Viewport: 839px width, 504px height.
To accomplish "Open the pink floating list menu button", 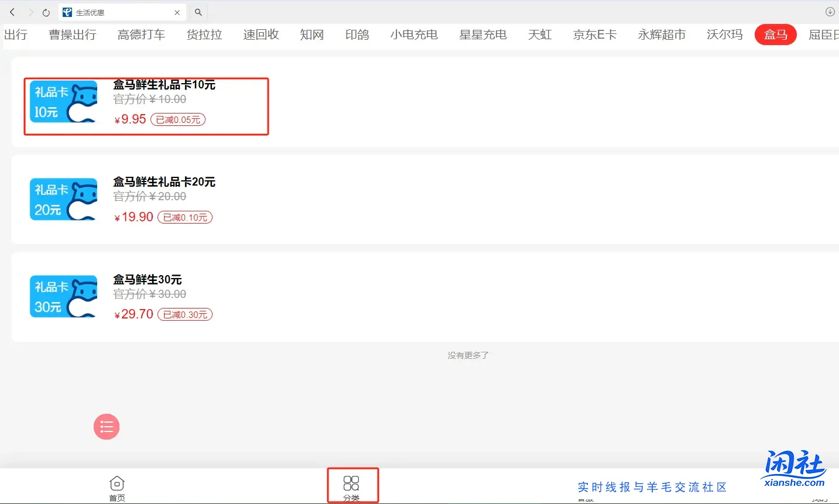I will 106,427.
